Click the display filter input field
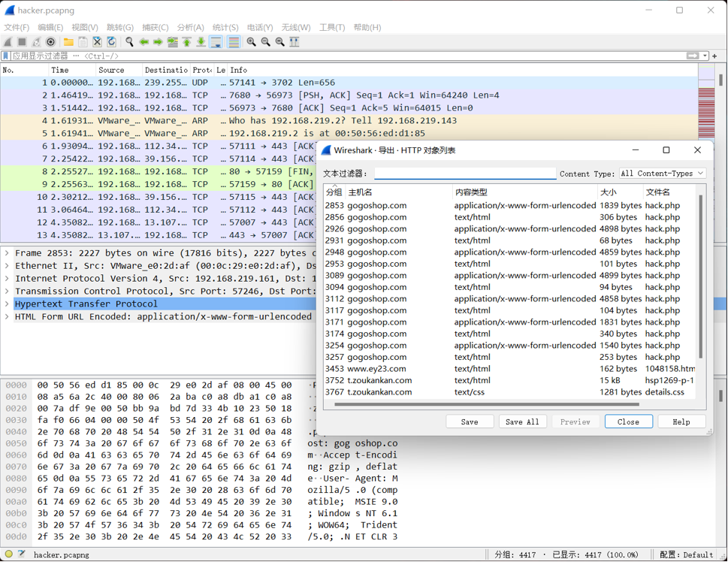728x562 pixels. [348, 56]
